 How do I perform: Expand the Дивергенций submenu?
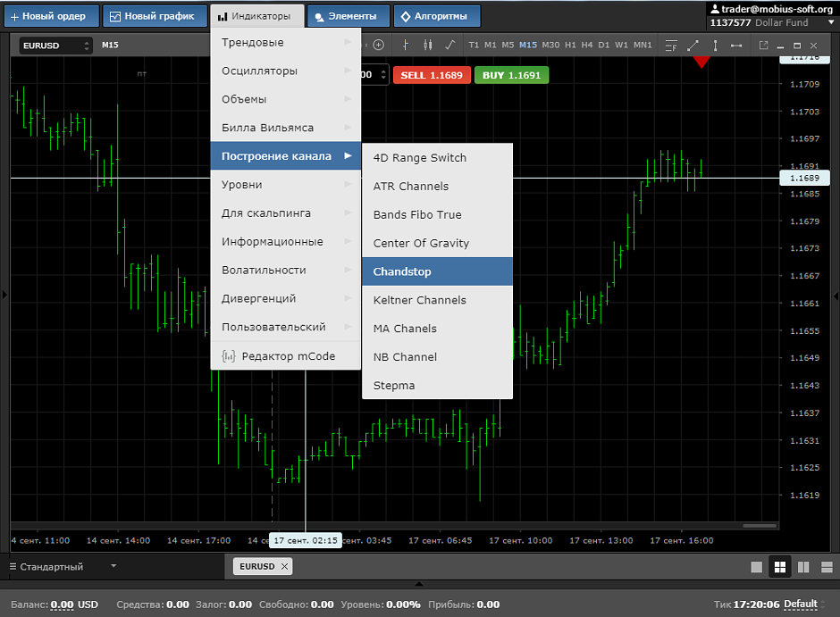tap(286, 298)
